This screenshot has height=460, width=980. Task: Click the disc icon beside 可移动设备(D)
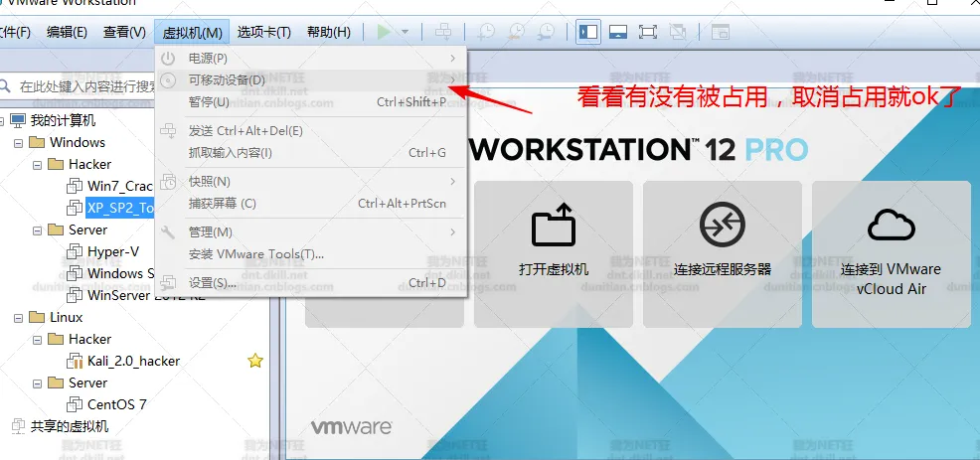click(168, 80)
